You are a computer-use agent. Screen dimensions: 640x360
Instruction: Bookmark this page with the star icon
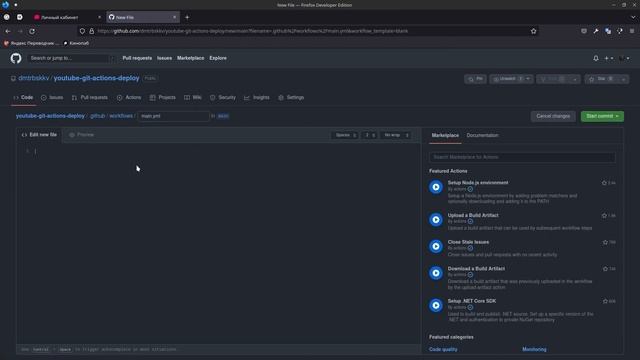[x=533, y=31]
